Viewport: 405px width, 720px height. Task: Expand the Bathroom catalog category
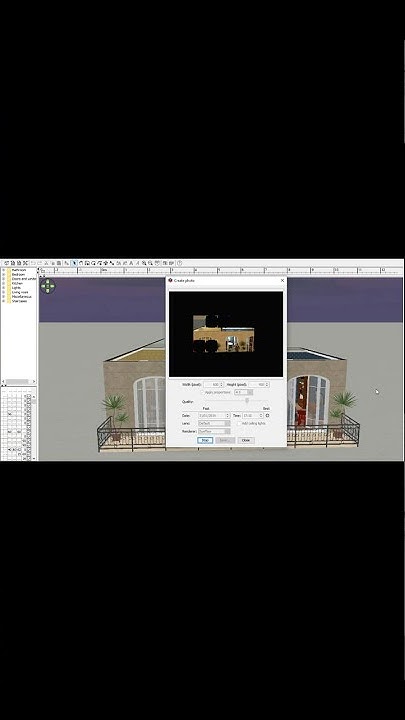point(4,270)
